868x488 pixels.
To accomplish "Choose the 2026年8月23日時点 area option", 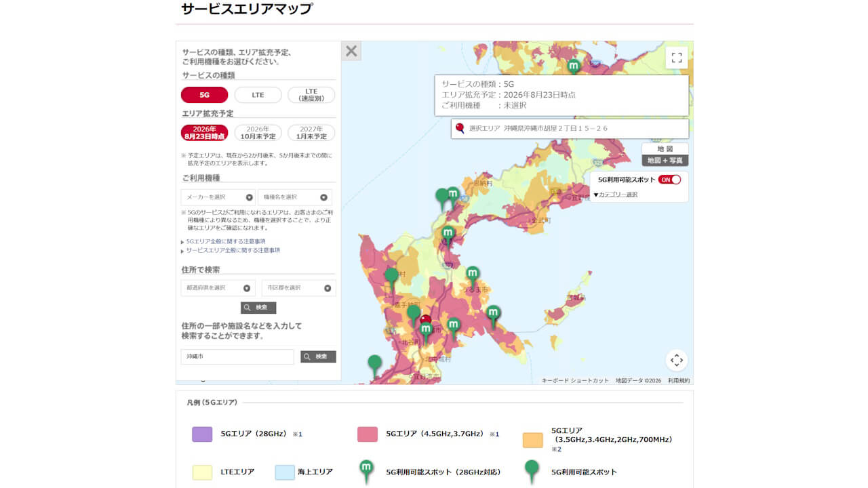I will click(x=204, y=133).
